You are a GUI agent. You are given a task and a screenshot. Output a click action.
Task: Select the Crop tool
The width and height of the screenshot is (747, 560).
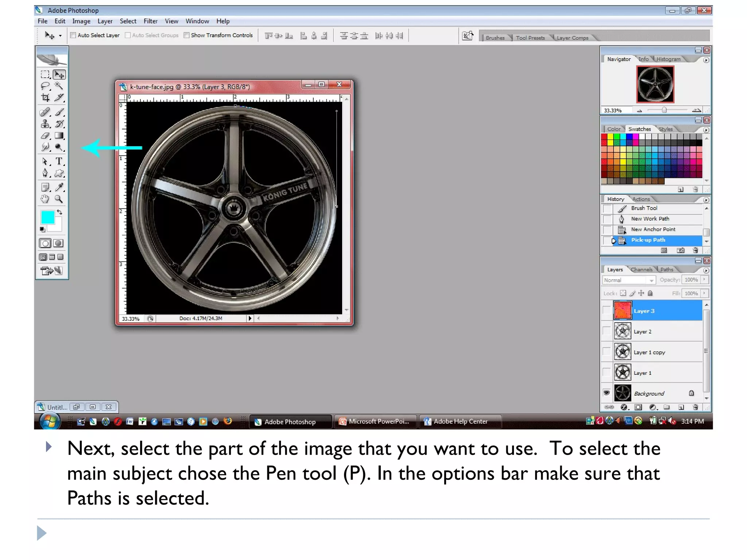pyautogui.click(x=45, y=98)
